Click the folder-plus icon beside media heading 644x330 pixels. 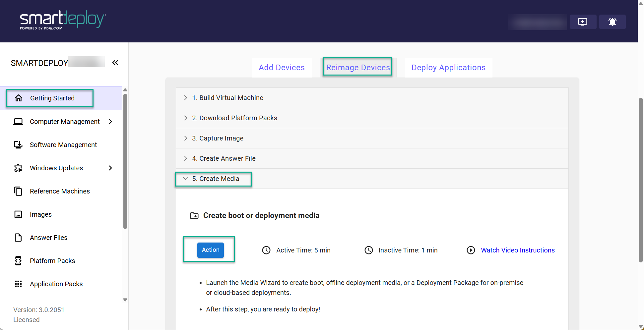point(194,216)
